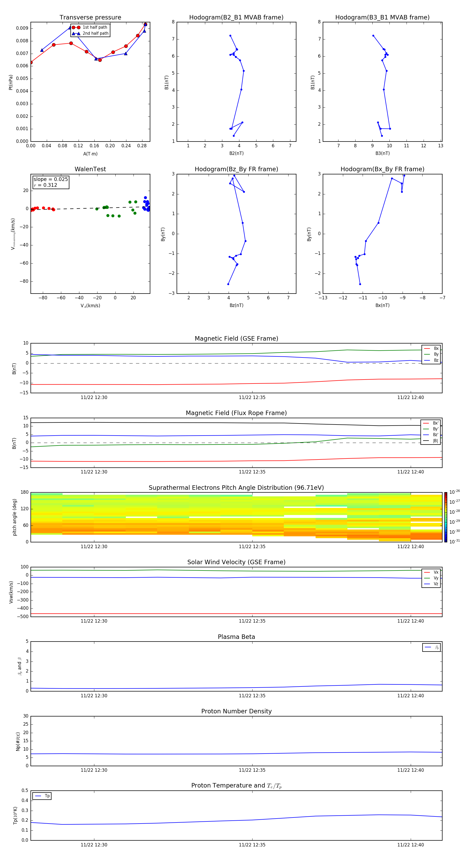473x868 pixels.
Task: Click the 'Hodogram(B3_B1 MVAB frame)' title
Action: (x=382, y=17)
